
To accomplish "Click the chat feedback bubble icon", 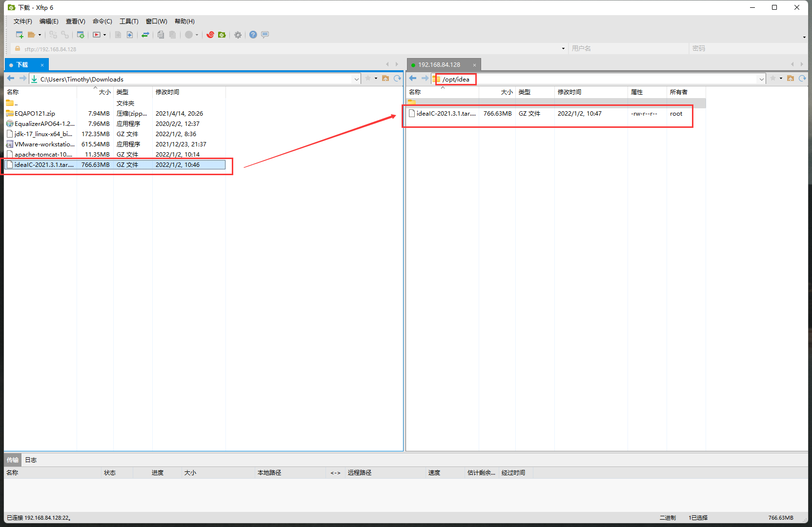I will coord(265,35).
